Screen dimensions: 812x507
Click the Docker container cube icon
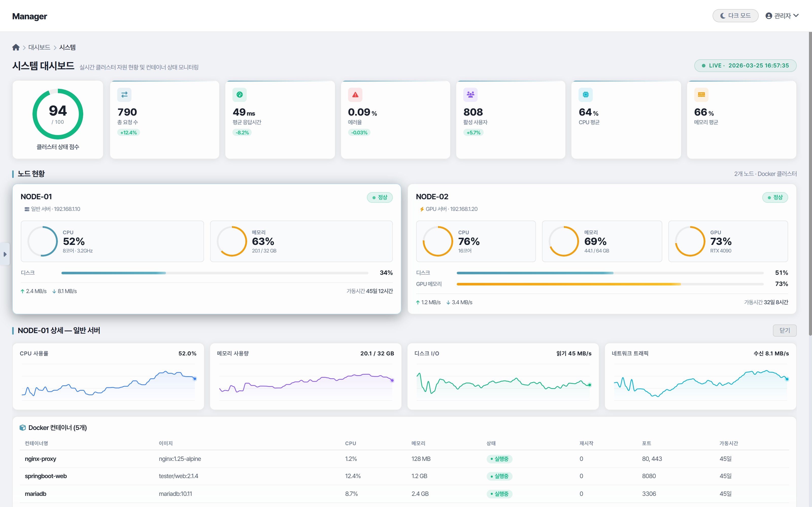[23, 428]
